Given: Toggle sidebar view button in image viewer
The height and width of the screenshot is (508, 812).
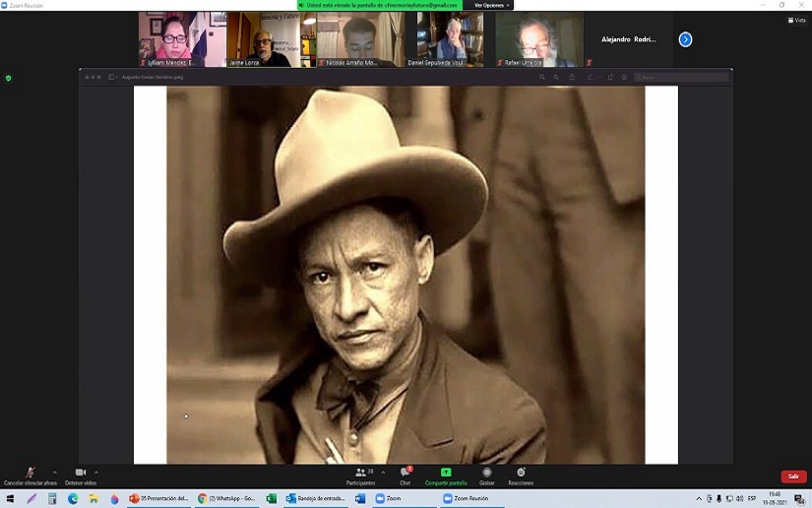Looking at the screenshot, I should pos(112,77).
